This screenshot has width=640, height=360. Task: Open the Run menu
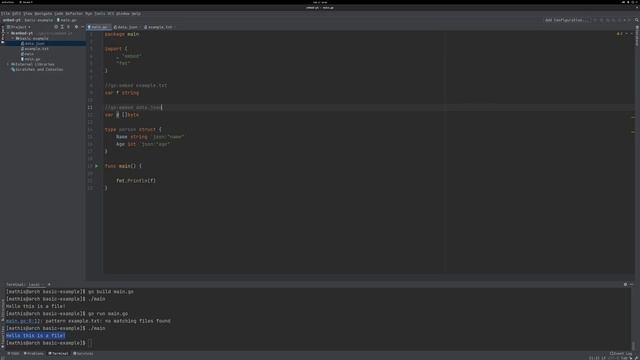click(89, 13)
